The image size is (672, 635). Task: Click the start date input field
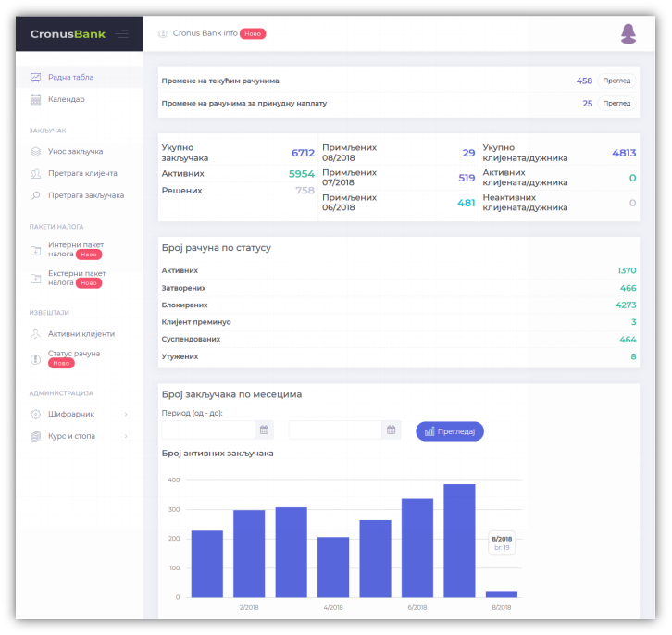pyautogui.click(x=208, y=430)
